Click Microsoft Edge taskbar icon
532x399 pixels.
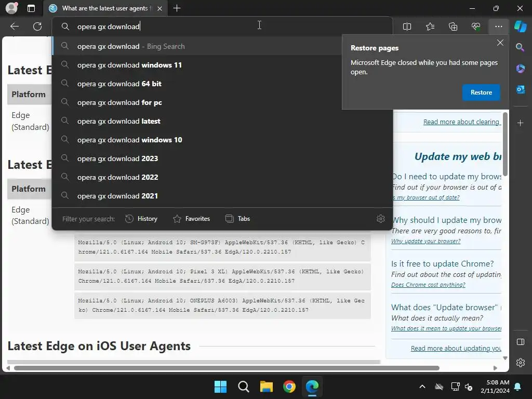coord(312,387)
